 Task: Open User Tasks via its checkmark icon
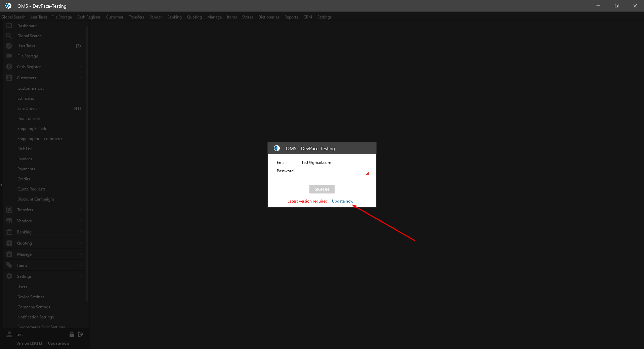click(x=9, y=46)
